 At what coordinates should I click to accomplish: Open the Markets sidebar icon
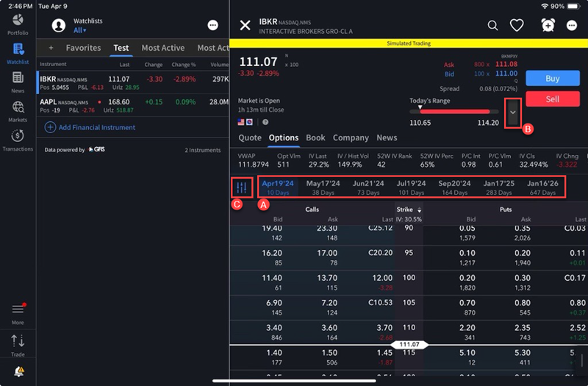[x=18, y=111]
